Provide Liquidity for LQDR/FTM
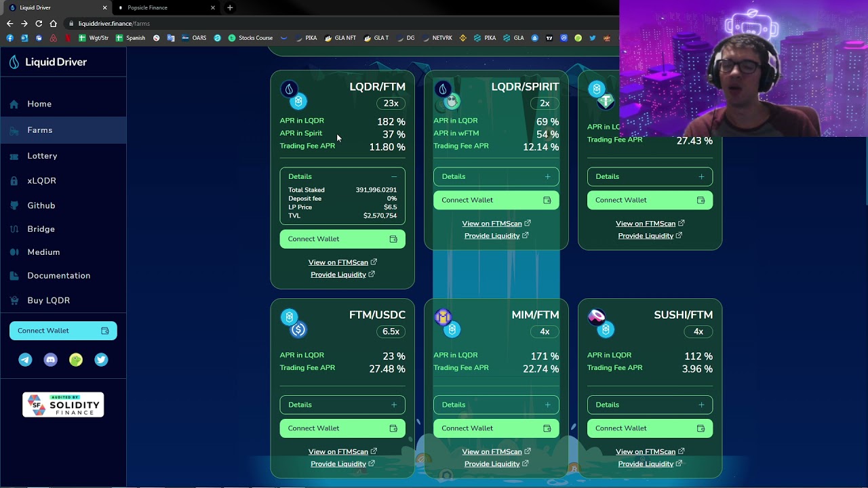Screen dimensions: 868x488 342,274
